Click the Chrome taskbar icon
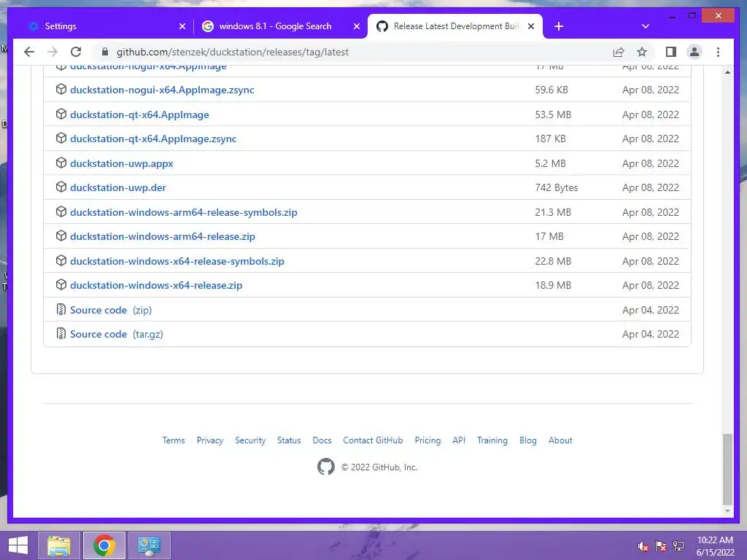Screen dimensions: 747x560 click(x=104, y=545)
